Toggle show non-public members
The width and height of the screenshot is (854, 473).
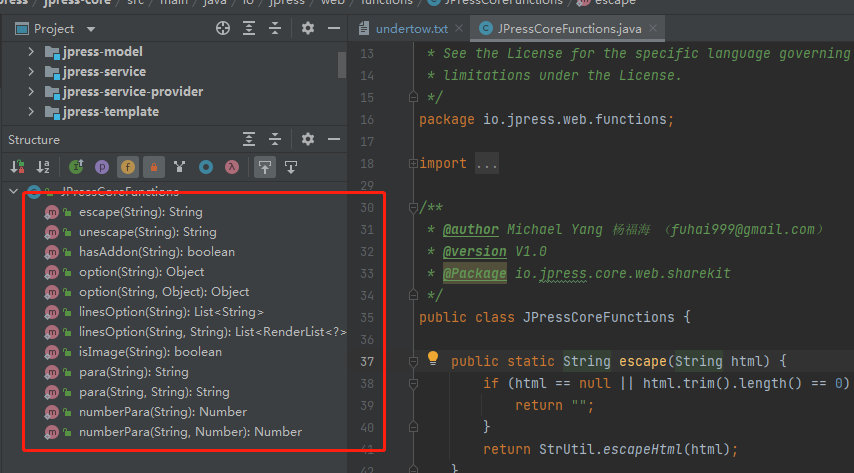pyautogui.click(x=154, y=167)
